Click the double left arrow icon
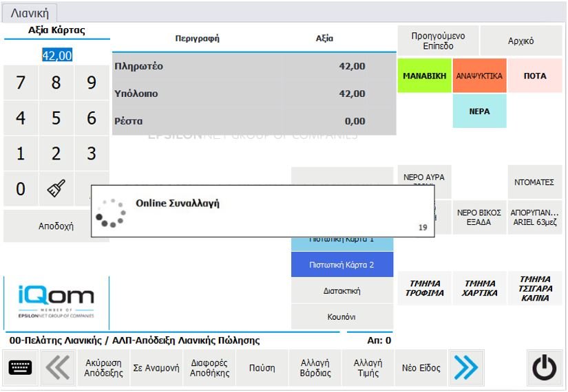This screenshot has width=568, height=392. tap(58, 368)
